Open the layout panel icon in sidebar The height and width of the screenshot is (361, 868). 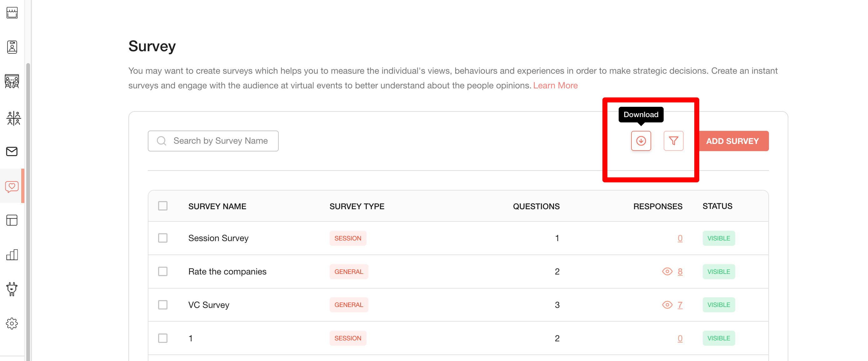click(12, 220)
